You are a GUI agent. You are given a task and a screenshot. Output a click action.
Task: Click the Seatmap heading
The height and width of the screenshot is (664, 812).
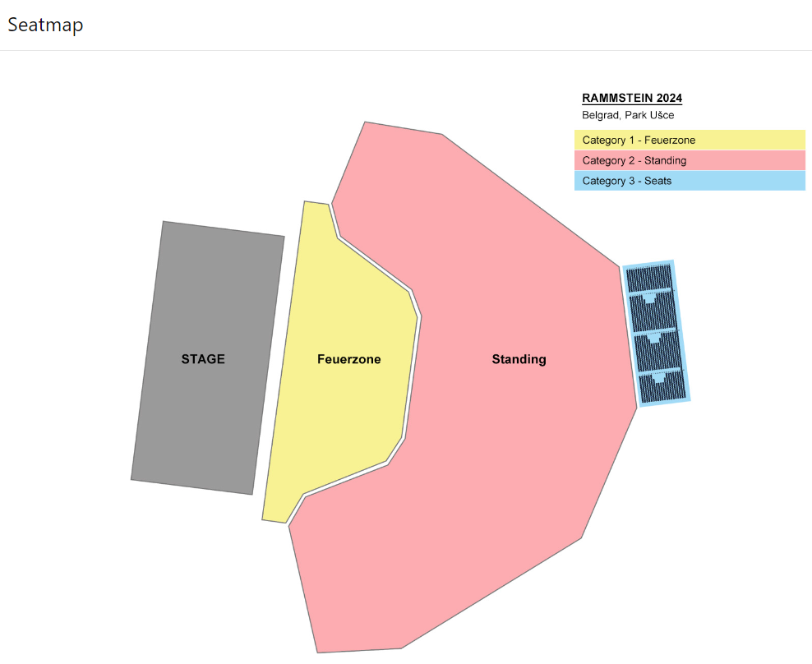45,25
